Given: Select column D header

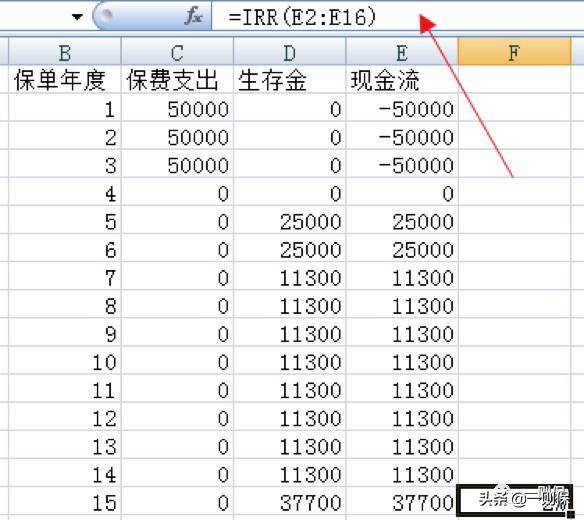Looking at the screenshot, I should (290, 52).
